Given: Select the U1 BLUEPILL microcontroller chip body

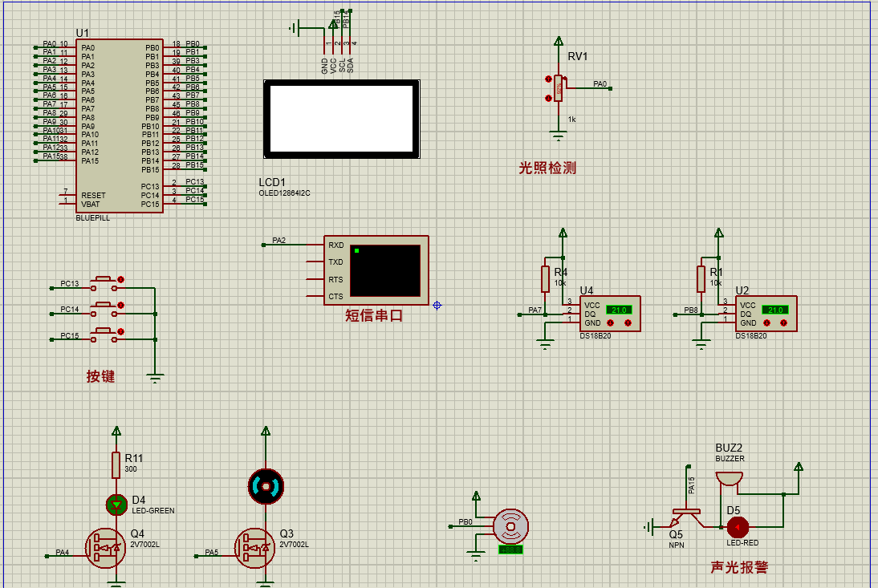Looking at the screenshot, I should click(120, 126).
